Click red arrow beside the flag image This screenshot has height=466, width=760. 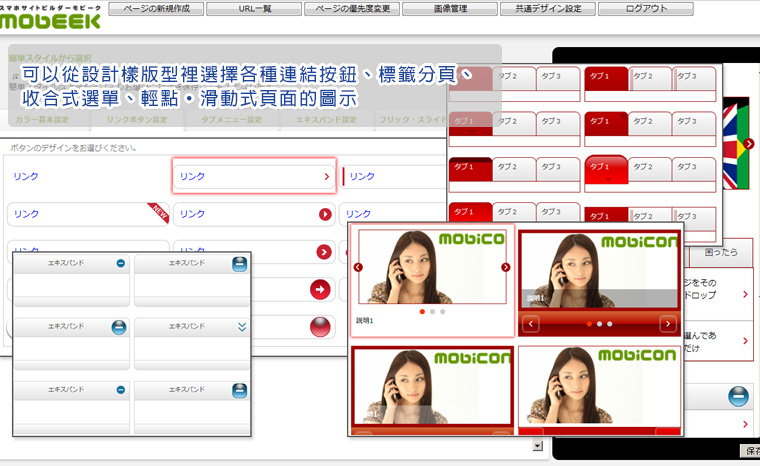(x=749, y=144)
